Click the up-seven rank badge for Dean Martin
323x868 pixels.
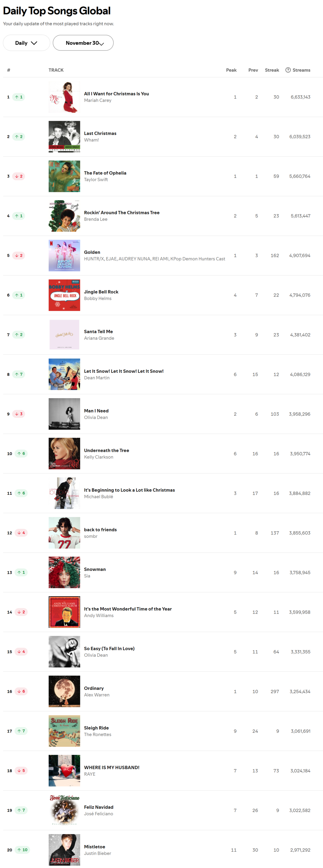[19, 374]
